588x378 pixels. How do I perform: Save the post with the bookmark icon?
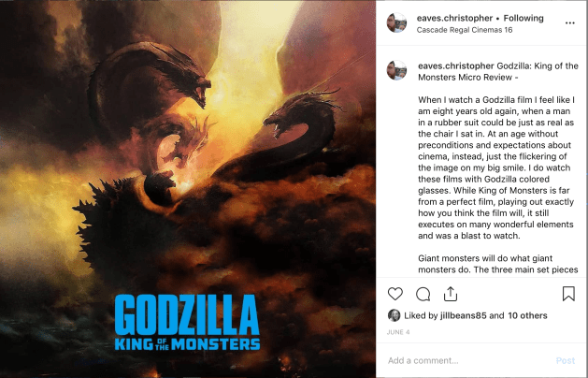[568, 294]
